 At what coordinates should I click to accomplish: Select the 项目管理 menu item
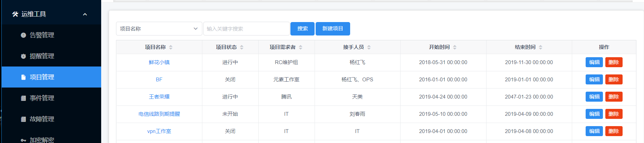(x=51, y=77)
